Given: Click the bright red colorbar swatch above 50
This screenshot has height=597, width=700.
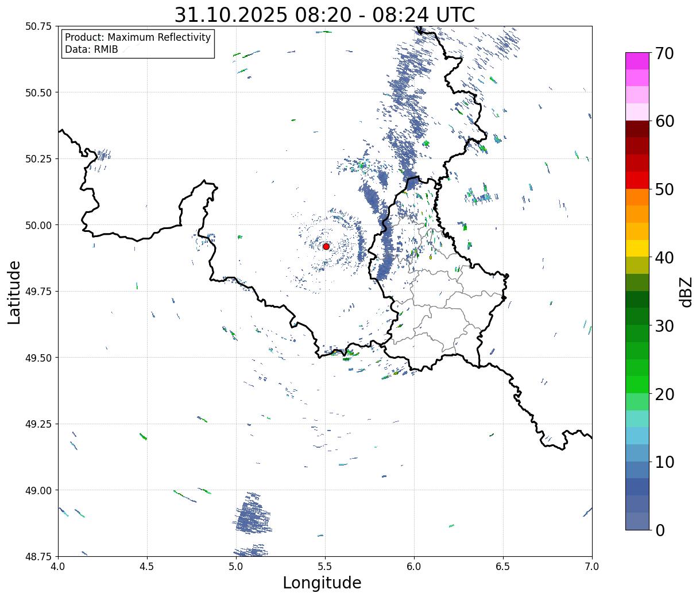Looking at the screenshot, I should tap(637, 180).
